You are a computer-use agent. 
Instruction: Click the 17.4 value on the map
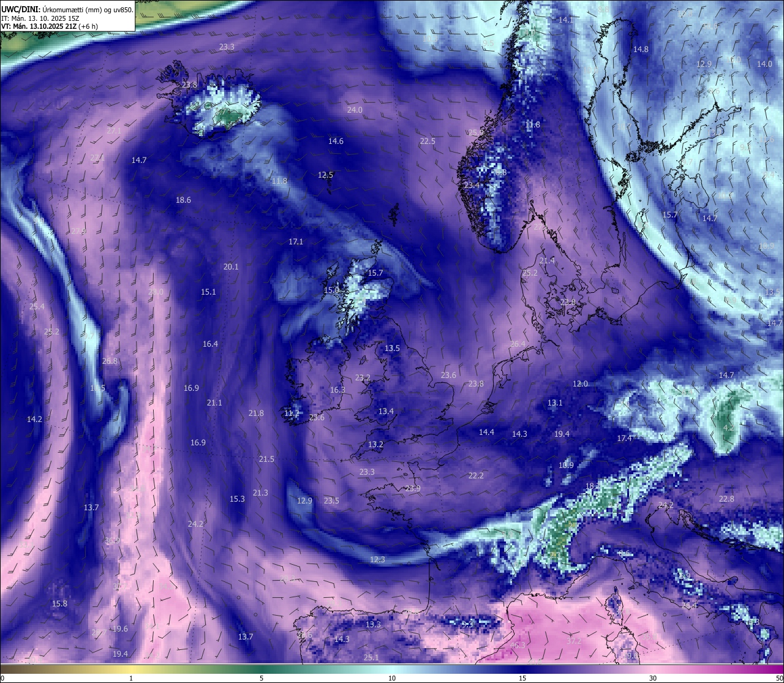pos(624,438)
